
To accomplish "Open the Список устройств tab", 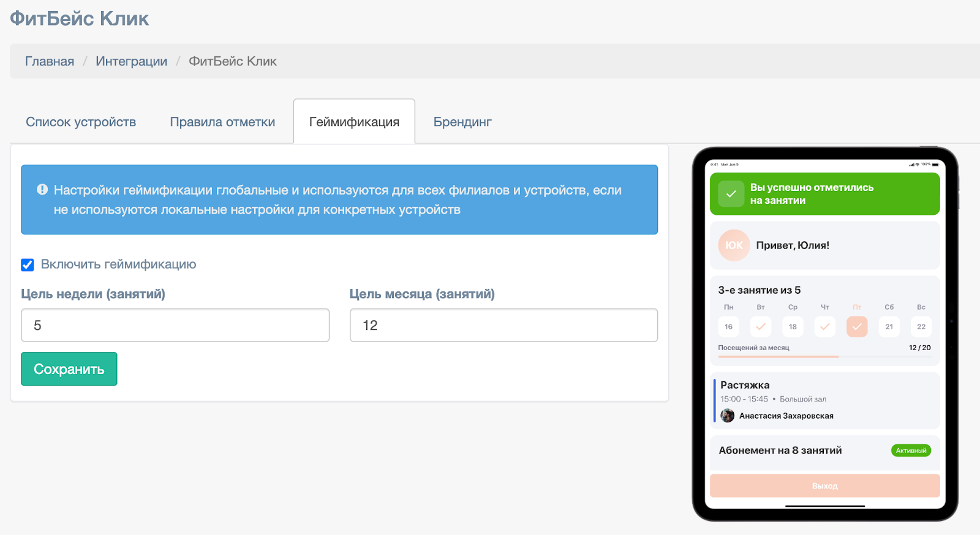I will (81, 122).
